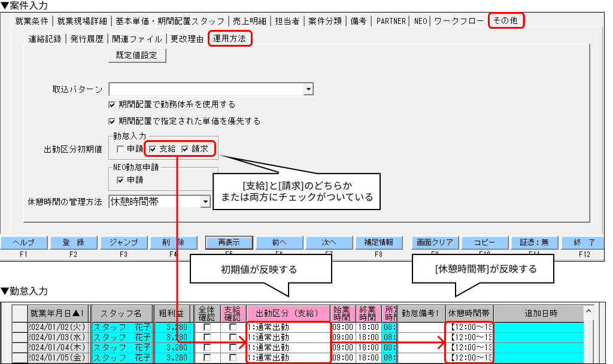Toggle the NEO勤怠申請 申請 checkbox
Viewport: 613px width, 364px height.
(x=120, y=180)
